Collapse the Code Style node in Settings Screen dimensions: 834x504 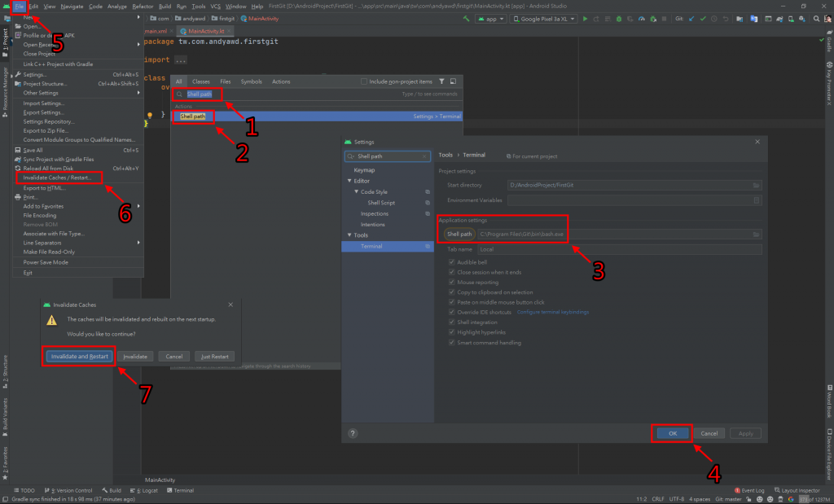(x=357, y=192)
